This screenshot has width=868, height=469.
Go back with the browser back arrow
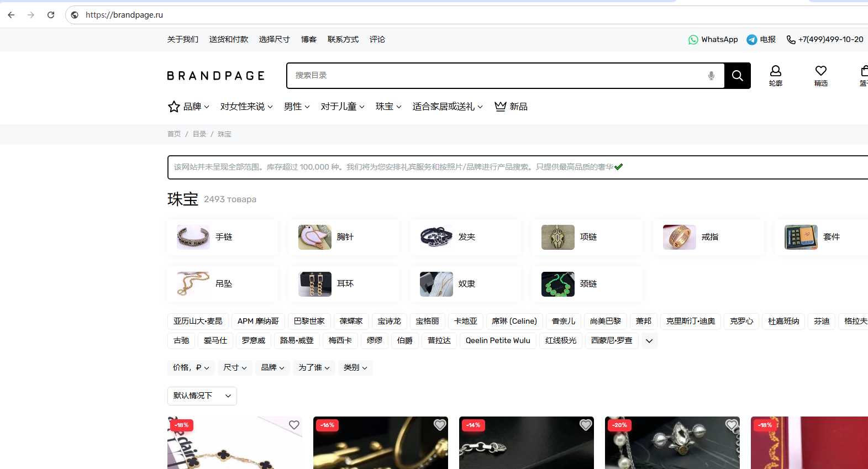point(11,15)
